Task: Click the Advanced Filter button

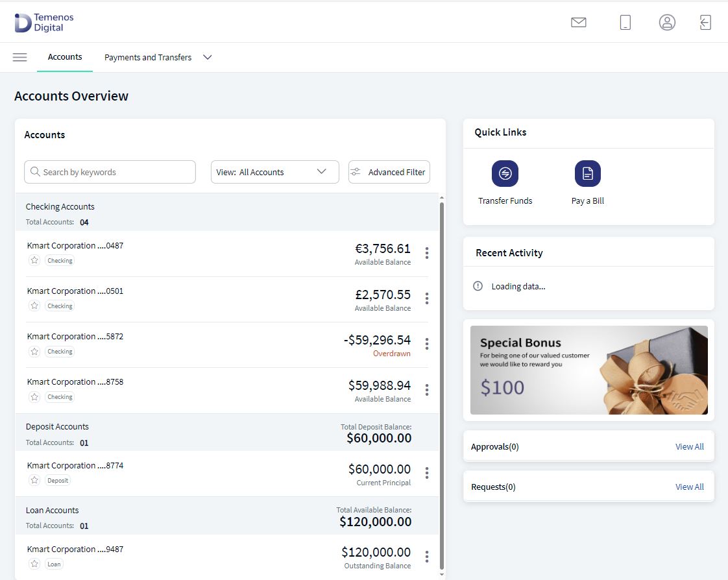Action: pyautogui.click(x=389, y=172)
